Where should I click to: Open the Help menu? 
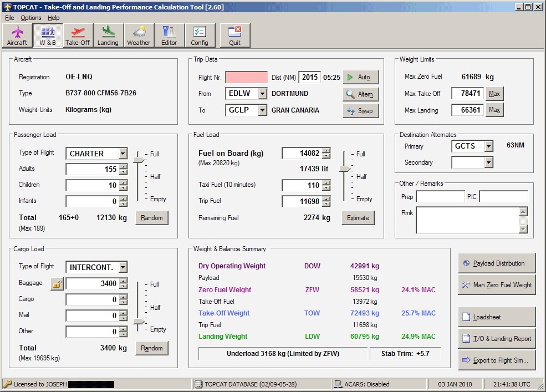coord(54,18)
